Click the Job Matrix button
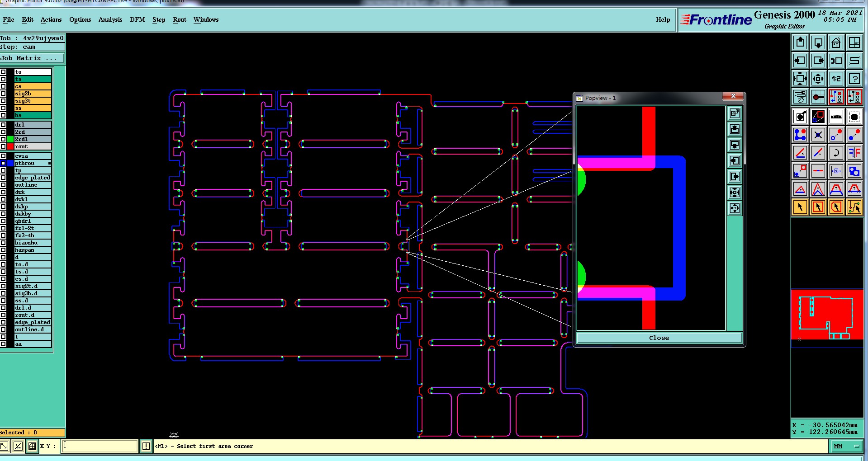 [32, 58]
